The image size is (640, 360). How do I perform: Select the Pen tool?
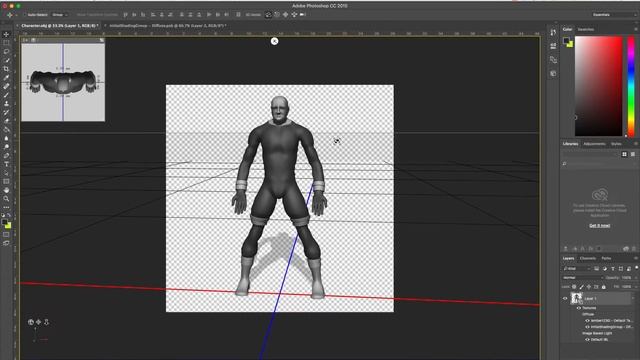point(6,156)
